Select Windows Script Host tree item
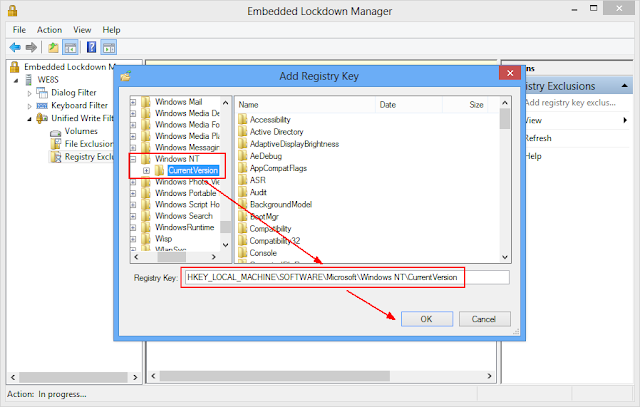Screen dimensions: 640x407 coord(187,204)
